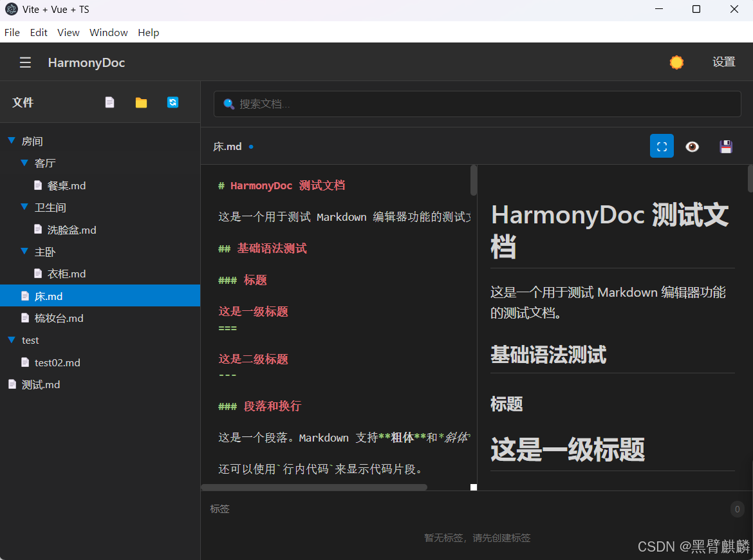
Task: Click the 文件 panel header
Action: click(23, 102)
